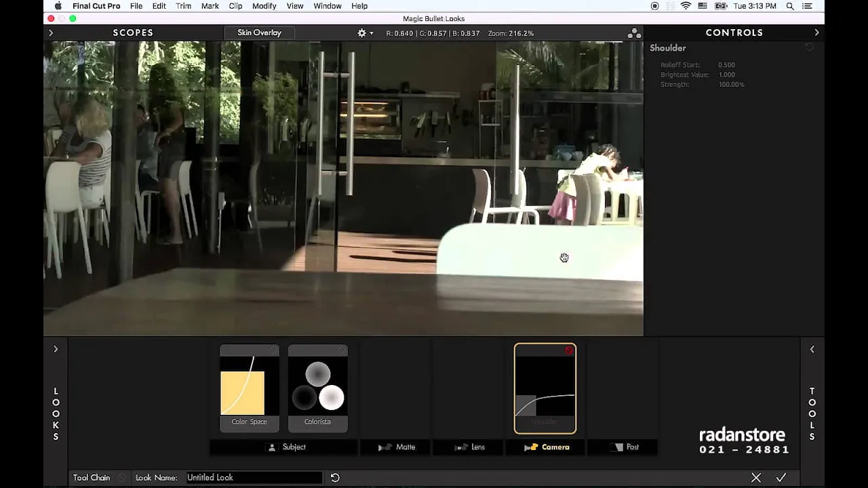Click the preview image area

(x=343, y=188)
